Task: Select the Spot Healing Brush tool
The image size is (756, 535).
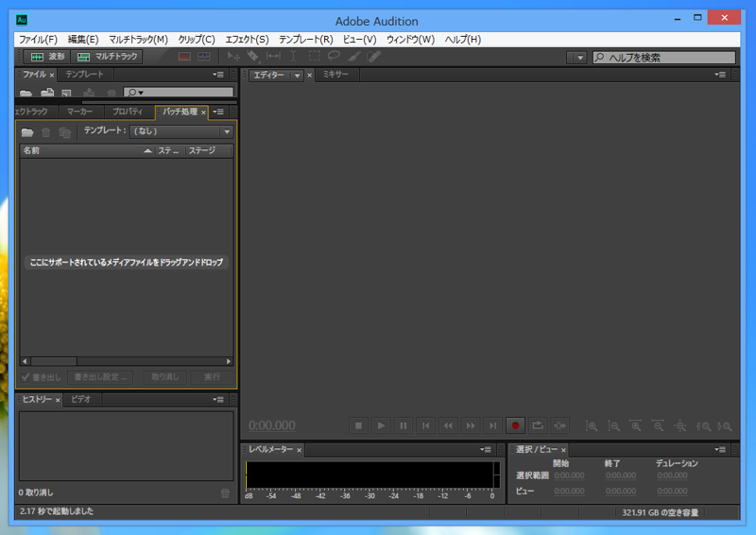Action: (x=373, y=57)
